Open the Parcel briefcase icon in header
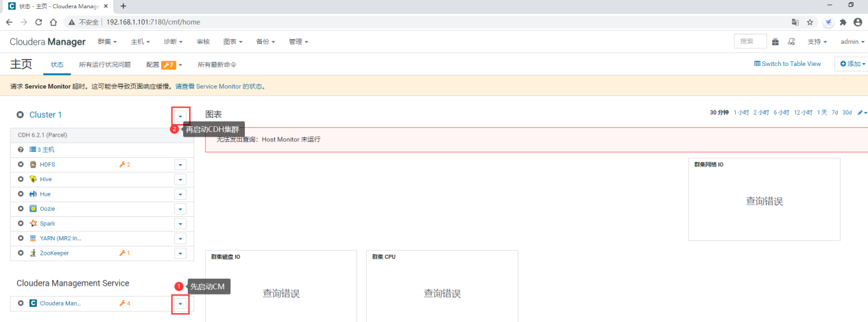The image size is (868, 322). [775, 42]
